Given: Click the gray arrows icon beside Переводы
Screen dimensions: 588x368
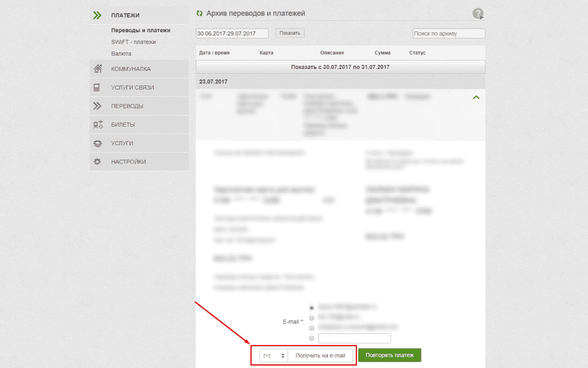Looking at the screenshot, I should (97, 106).
